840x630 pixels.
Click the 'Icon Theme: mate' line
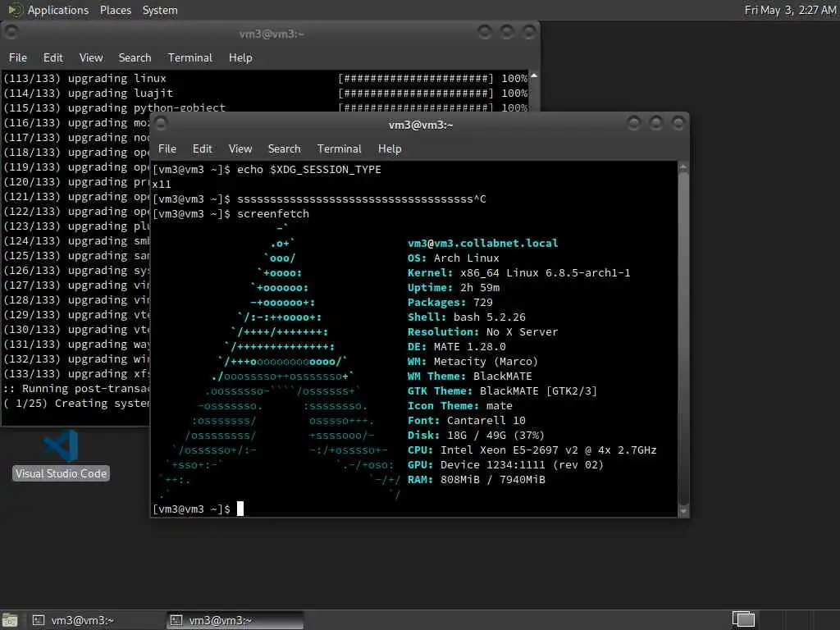pyautogui.click(x=459, y=405)
